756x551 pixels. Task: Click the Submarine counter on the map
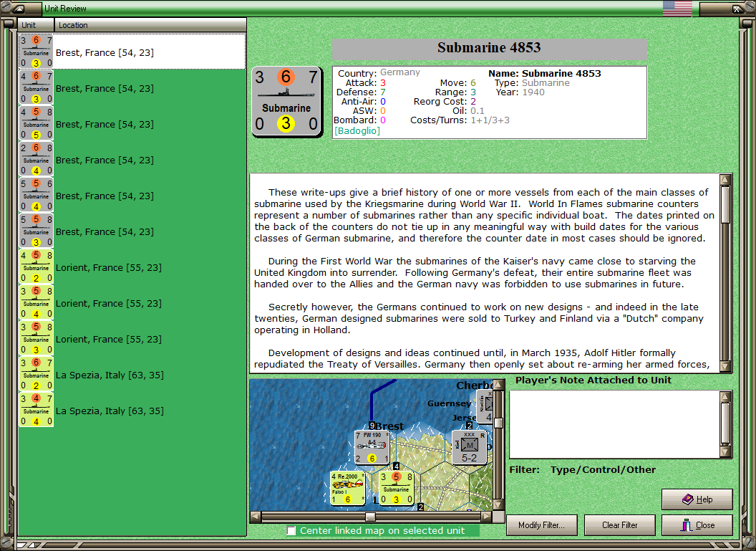397,488
